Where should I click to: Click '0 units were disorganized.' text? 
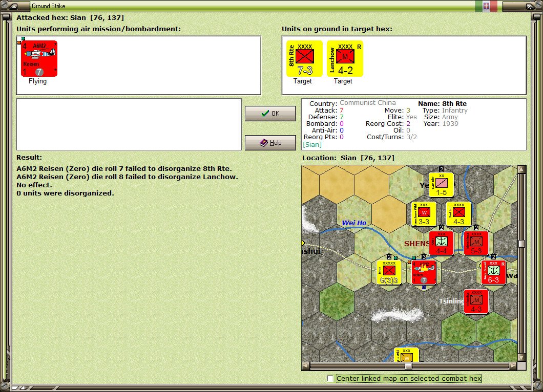65,193
